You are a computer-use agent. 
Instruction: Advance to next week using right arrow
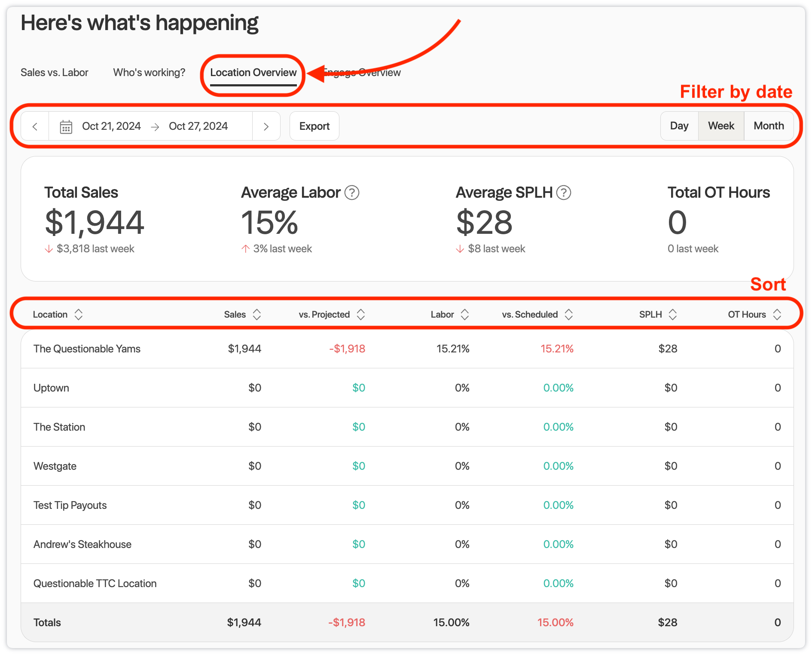coord(266,126)
